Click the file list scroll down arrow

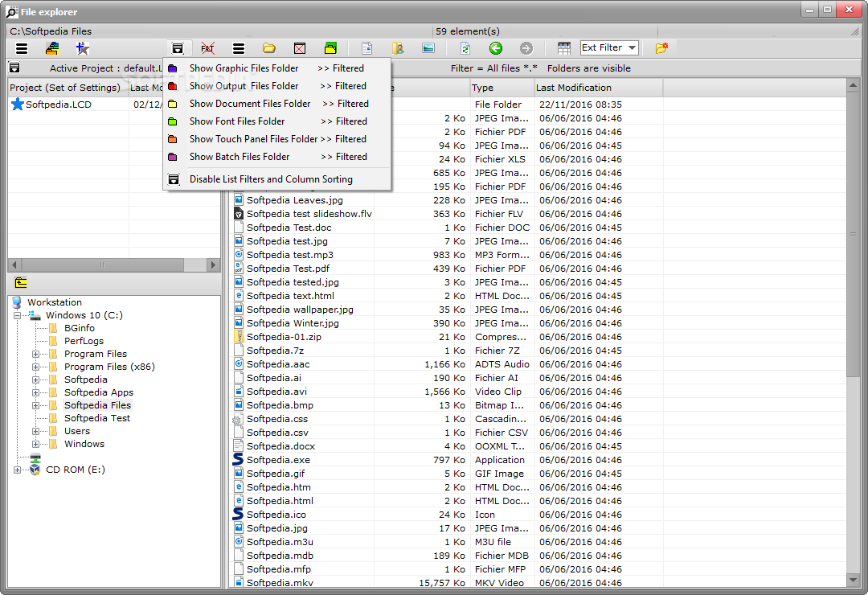pos(853,580)
